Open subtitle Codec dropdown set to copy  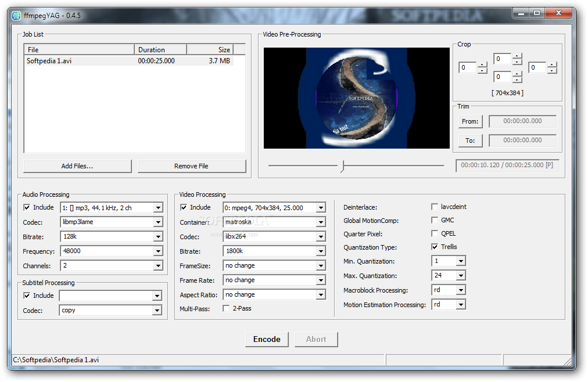(x=157, y=311)
